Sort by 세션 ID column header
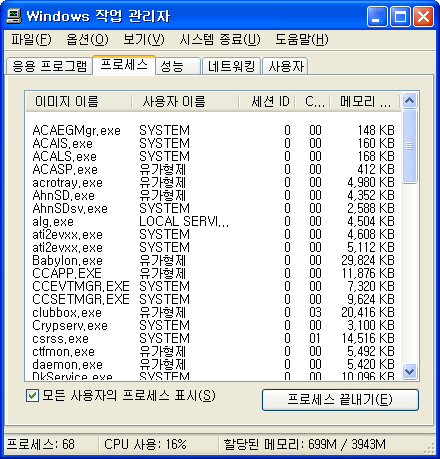Image resolution: width=440 pixels, height=459 pixels. (267, 101)
